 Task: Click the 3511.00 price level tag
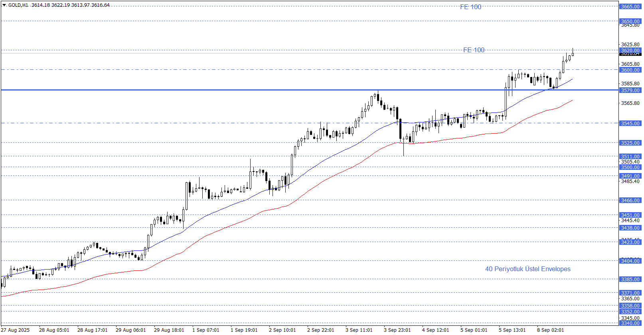630,156
